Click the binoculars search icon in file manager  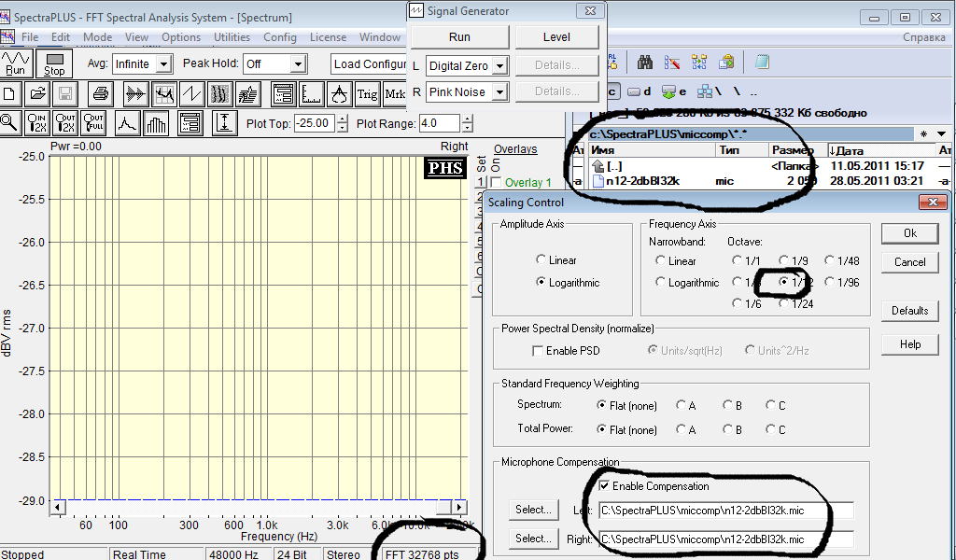pos(644,63)
